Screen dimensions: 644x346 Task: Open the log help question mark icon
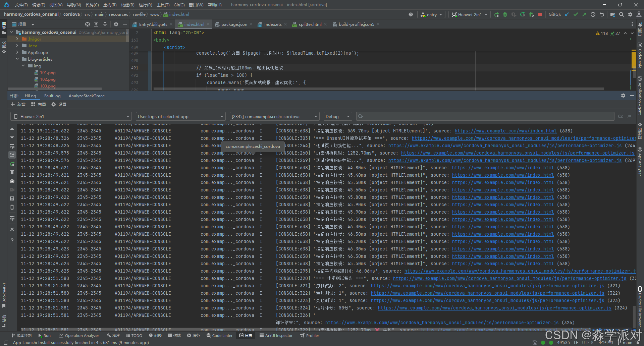point(12,240)
